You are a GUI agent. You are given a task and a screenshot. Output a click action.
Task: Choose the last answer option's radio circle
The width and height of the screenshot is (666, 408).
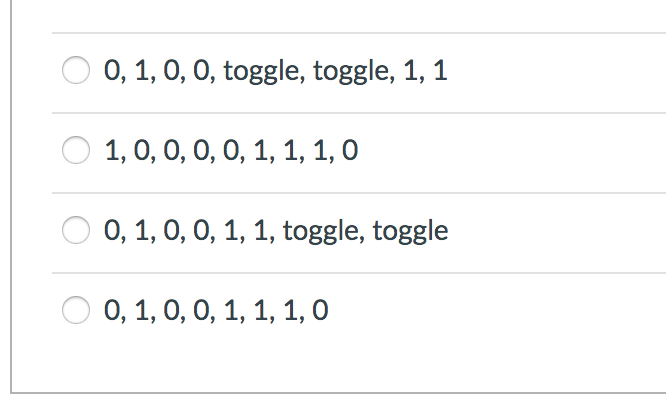[x=77, y=312]
